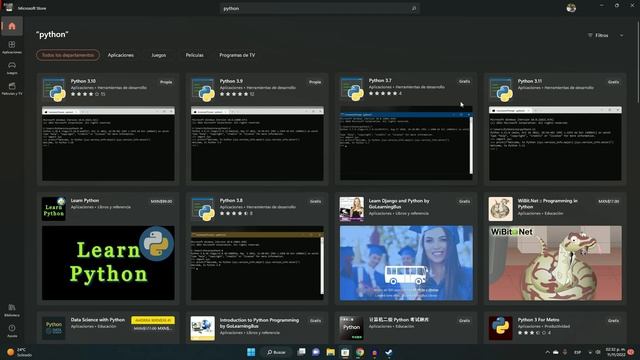The height and width of the screenshot is (360, 640).
Task: Click the Python 3.7 title text
Action: (x=380, y=80)
